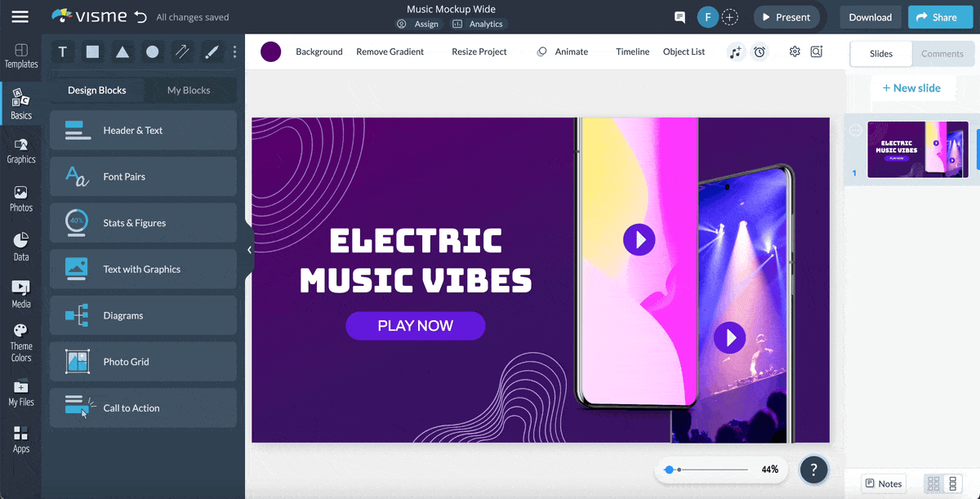The width and height of the screenshot is (980, 499).
Task: Pick the pen drawing tool
Action: tap(212, 52)
